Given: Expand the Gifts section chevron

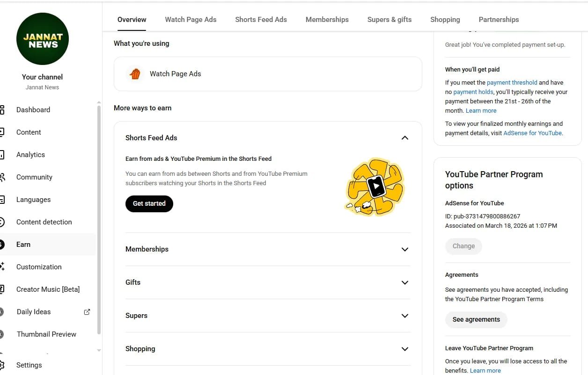Looking at the screenshot, I should [405, 282].
